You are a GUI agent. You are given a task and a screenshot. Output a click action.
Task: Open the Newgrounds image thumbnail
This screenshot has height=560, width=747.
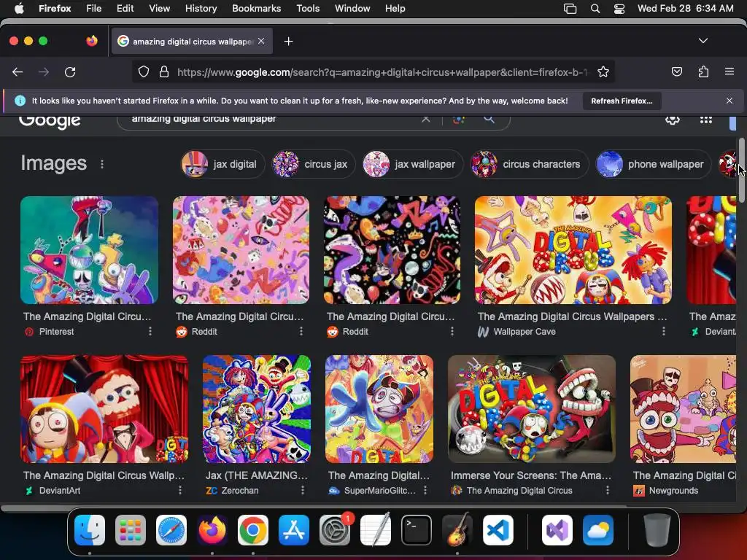683,409
